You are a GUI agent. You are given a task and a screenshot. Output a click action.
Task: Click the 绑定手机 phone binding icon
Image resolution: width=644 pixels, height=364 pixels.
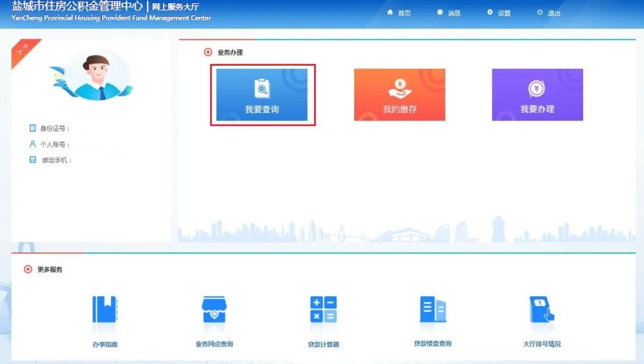click(33, 160)
